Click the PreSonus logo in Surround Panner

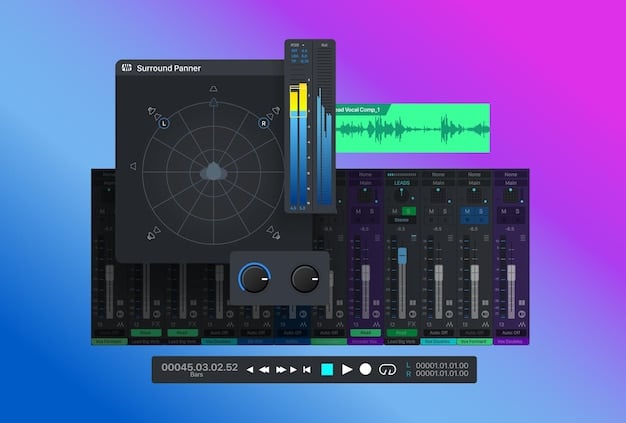point(127,69)
